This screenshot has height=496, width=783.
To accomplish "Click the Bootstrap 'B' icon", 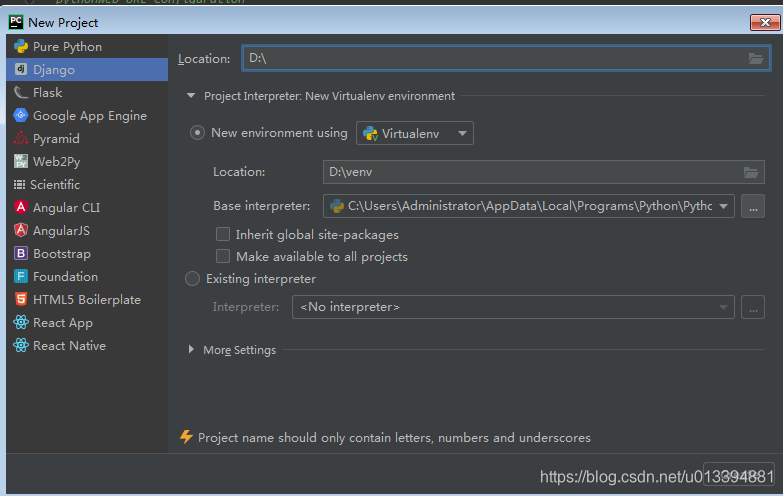I will pyautogui.click(x=21, y=253).
